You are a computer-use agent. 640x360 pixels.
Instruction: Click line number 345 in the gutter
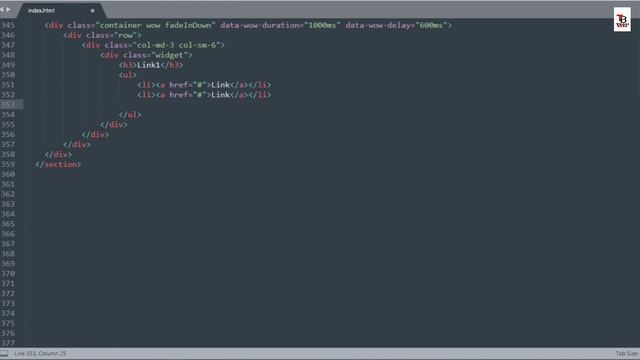[8, 25]
